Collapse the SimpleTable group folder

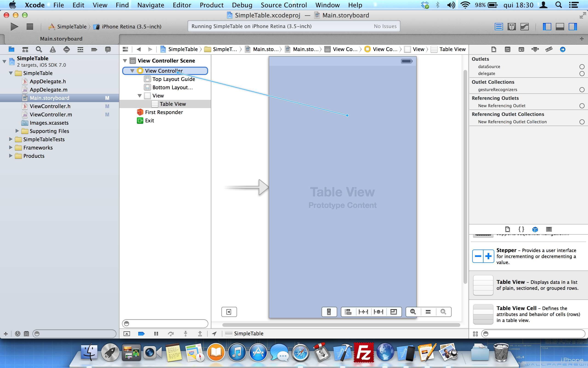click(11, 73)
